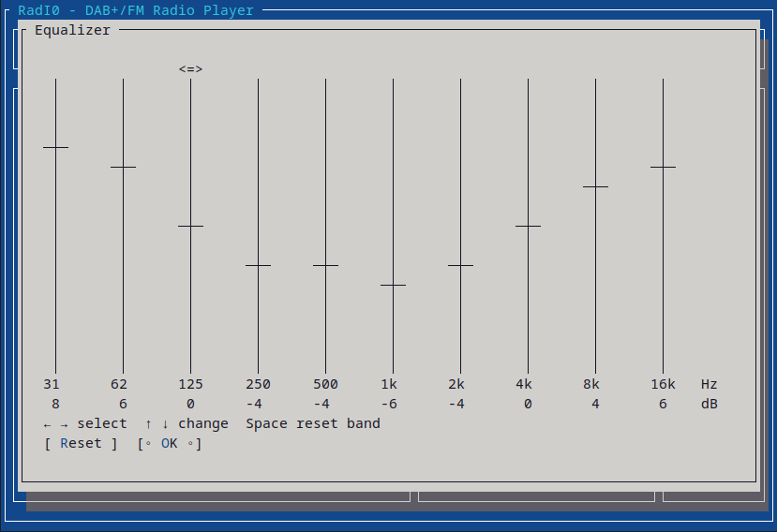Screen dimensions: 777x532
Task: Click the 'dB' unit label
Action: [x=710, y=405]
